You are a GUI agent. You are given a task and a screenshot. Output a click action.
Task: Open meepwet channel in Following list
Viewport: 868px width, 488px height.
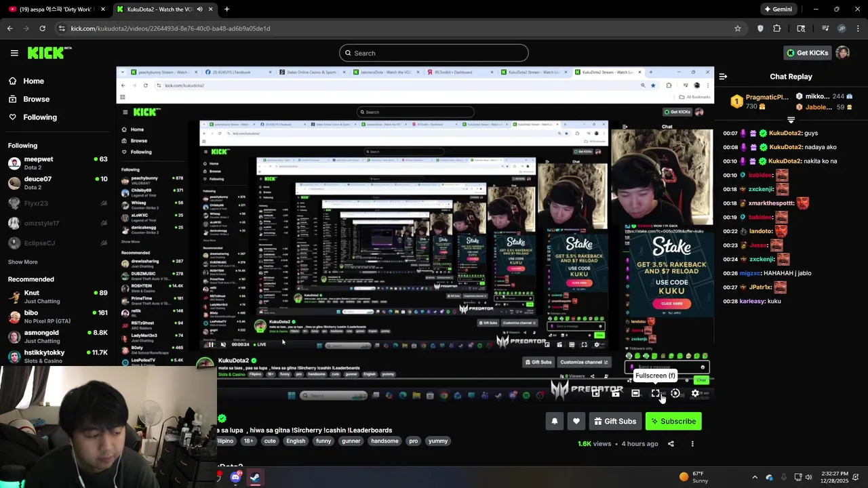58,163
